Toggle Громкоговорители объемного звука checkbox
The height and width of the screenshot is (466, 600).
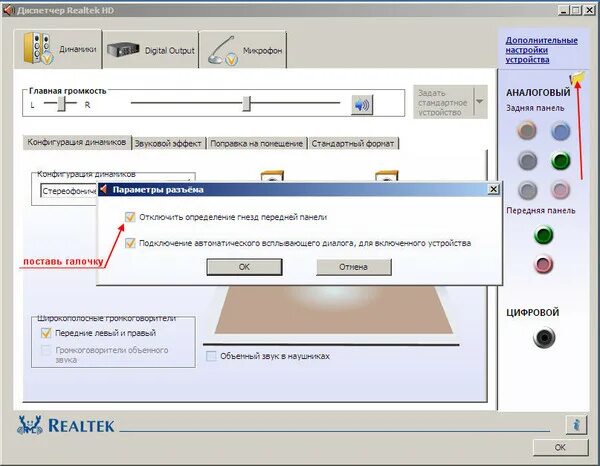point(46,350)
